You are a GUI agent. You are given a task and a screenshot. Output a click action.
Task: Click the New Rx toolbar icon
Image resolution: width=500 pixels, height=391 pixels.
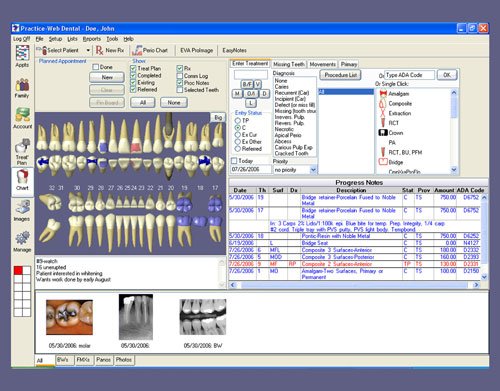[x=99, y=50]
